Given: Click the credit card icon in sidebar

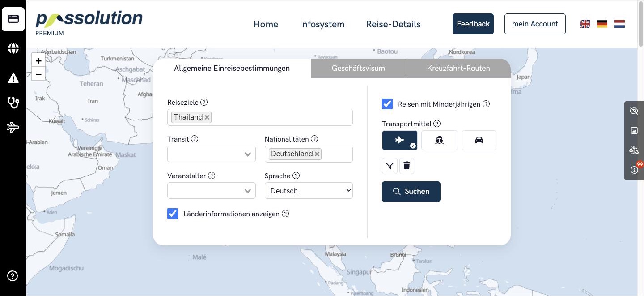Looking at the screenshot, I should [13, 19].
